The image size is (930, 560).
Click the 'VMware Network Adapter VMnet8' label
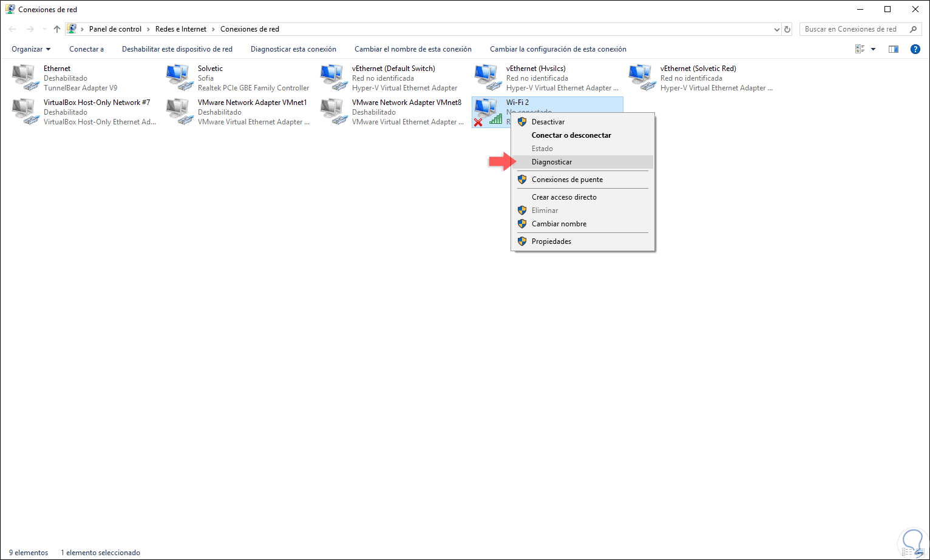coord(407,103)
